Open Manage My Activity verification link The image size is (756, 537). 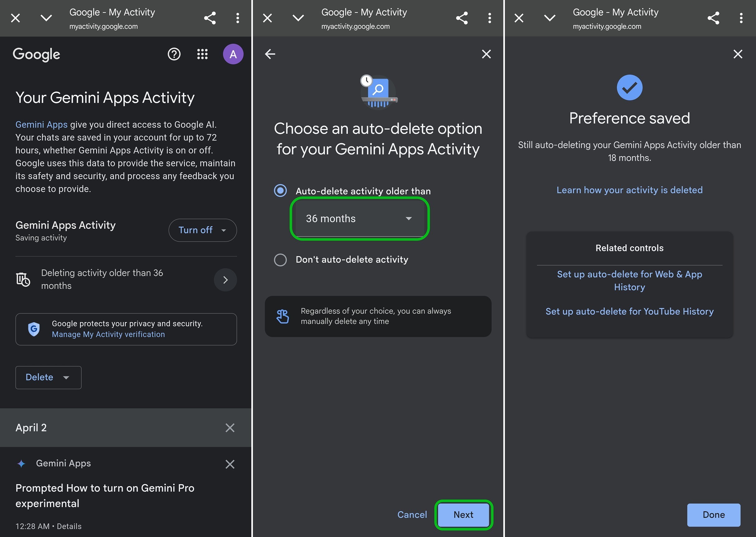(x=108, y=334)
